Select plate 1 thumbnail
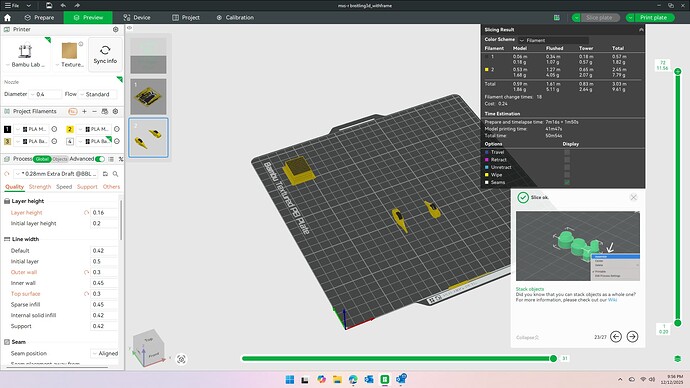 coord(148,96)
